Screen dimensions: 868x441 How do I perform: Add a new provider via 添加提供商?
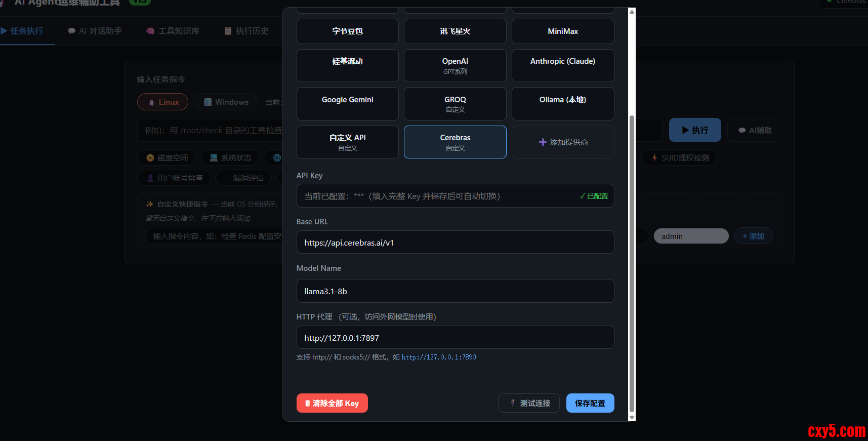563,142
